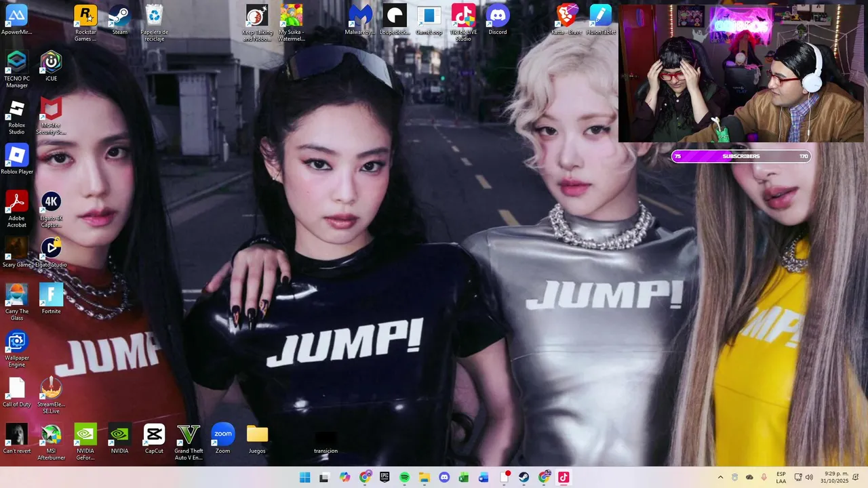The width and height of the screenshot is (868, 488).
Task: Launch the iCUE desktop shortcut
Action: click(51, 66)
